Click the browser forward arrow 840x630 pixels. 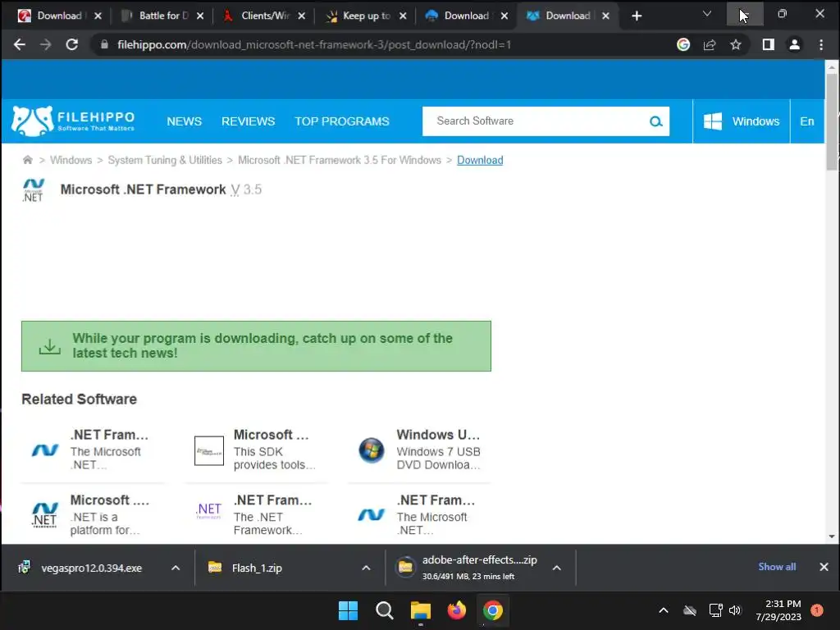click(46, 44)
